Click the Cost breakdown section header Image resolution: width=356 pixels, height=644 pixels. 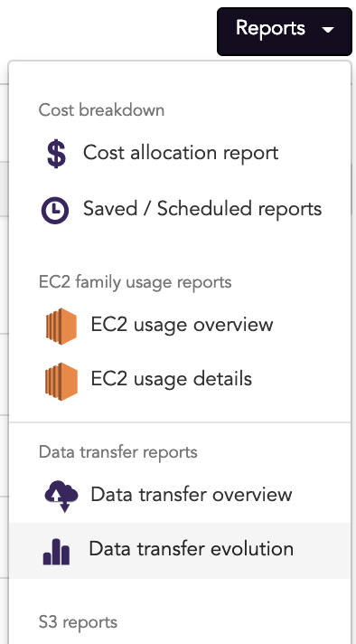[101, 110]
